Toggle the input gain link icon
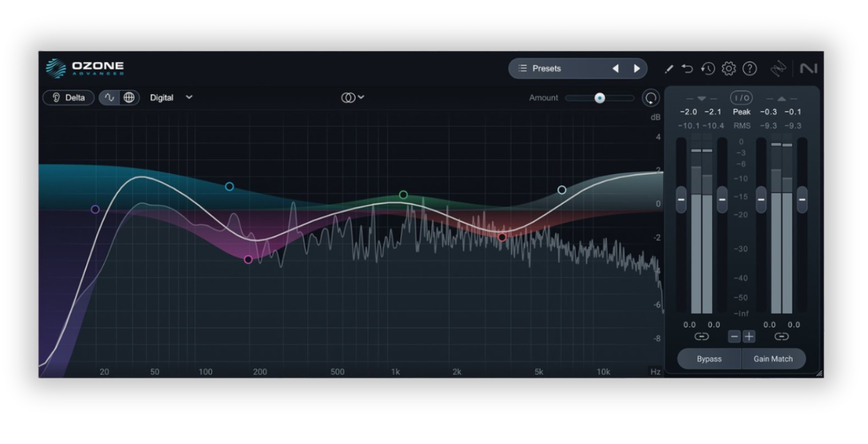This screenshot has height=444, width=868. tap(701, 337)
